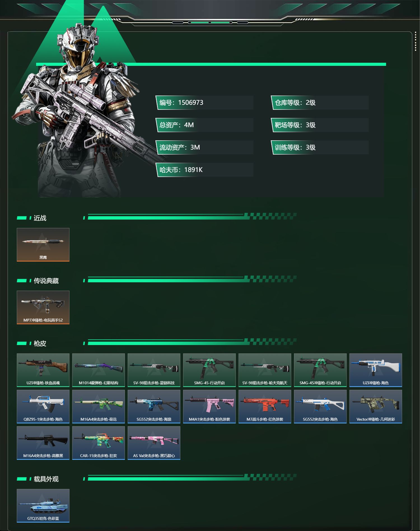
Task: Choose the SMG-45-行动开启 skin card
Action: [209, 370]
